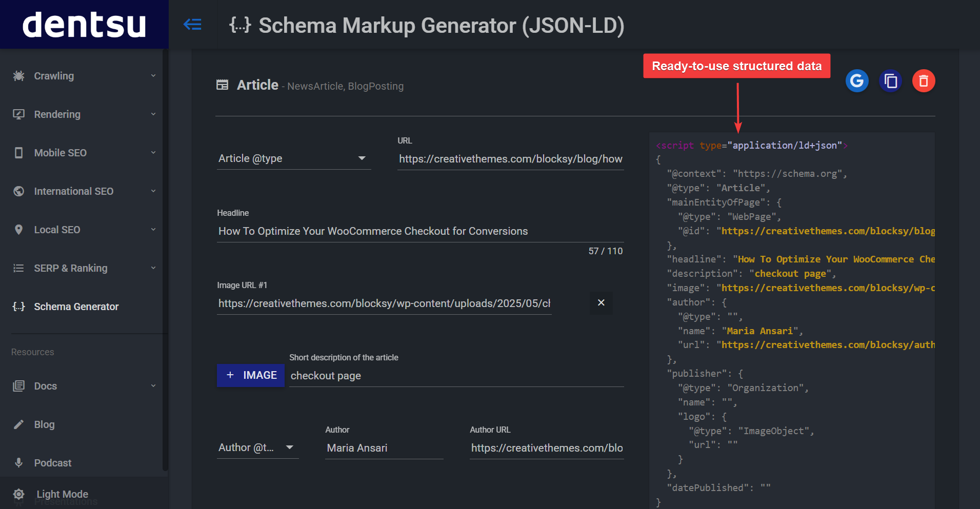The image size is (980, 509).
Task: Click the "NewsArticle, BlogPosting" subtitle
Action: (x=345, y=86)
